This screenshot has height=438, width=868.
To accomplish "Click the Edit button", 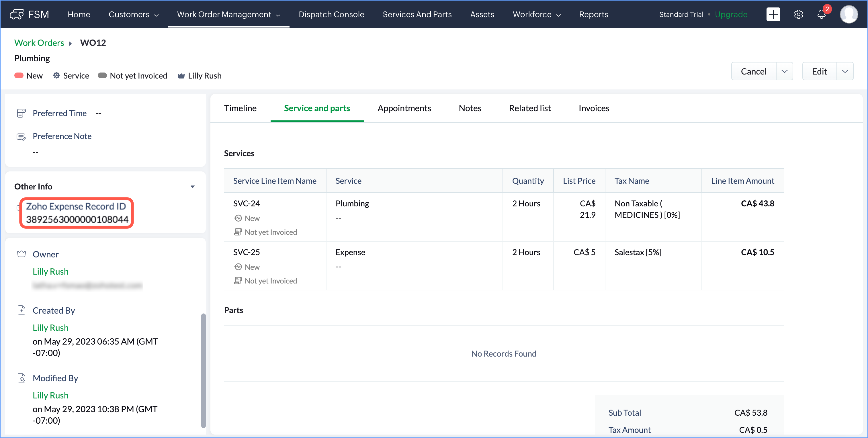I will click(x=819, y=71).
